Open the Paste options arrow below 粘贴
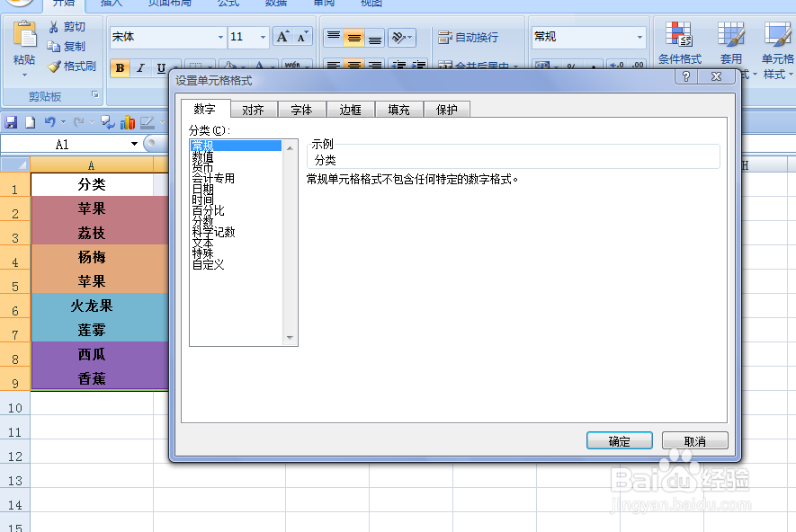796x532 pixels. click(24, 75)
